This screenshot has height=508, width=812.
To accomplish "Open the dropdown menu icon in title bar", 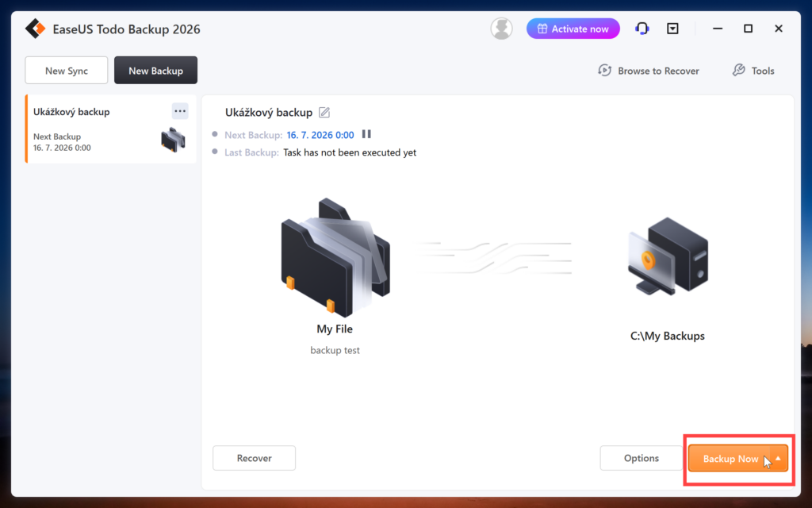I will pos(672,29).
